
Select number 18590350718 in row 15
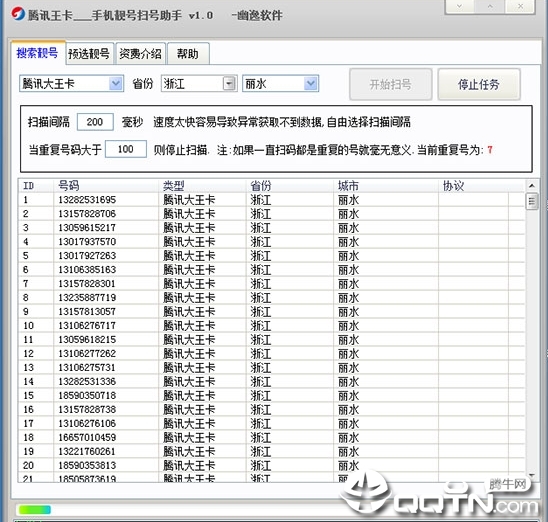87,396
